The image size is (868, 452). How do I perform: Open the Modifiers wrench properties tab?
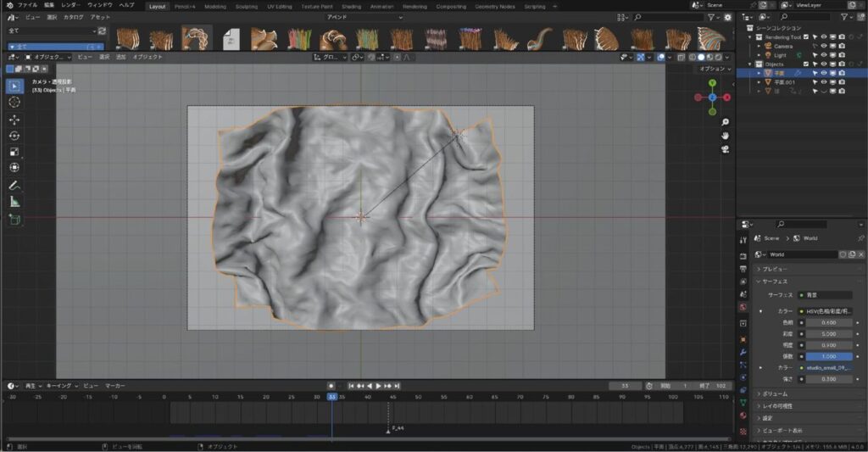click(743, 352)
